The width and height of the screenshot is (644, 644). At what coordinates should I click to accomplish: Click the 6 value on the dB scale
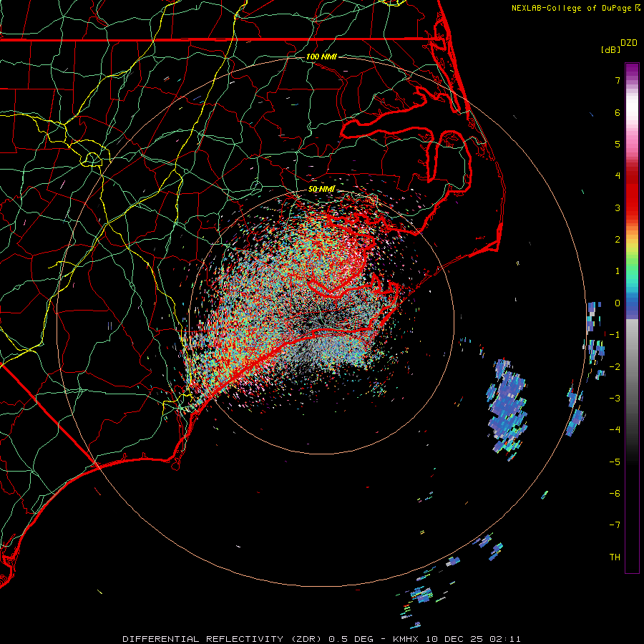(618, 112)
